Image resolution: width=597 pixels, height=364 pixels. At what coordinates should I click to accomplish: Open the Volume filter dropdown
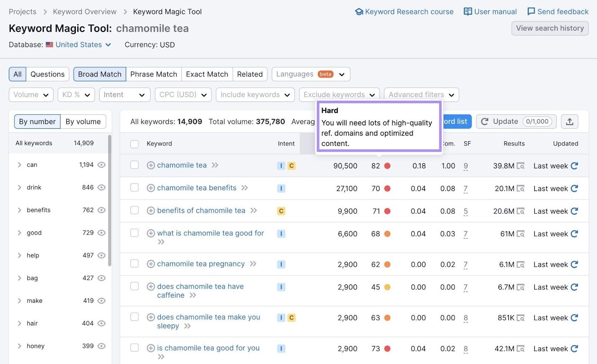pos(31,95)
